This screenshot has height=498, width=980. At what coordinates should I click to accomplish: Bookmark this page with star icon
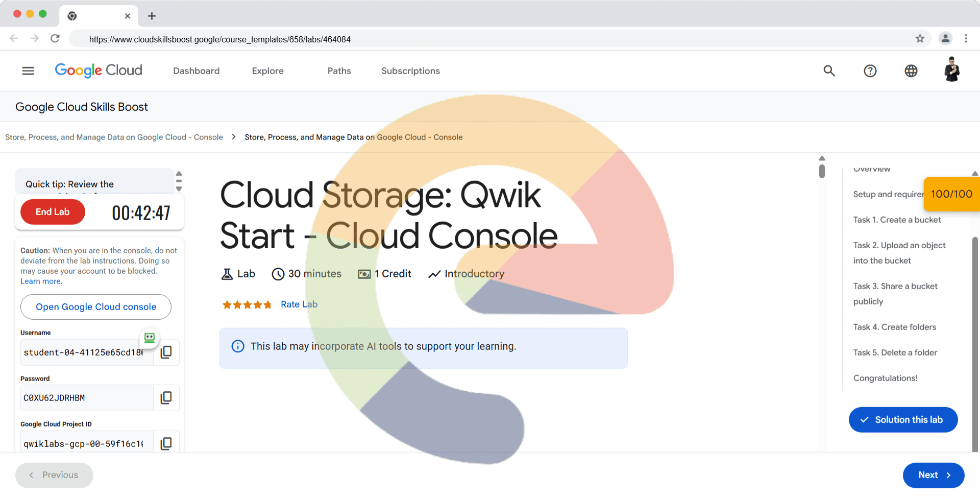point(920,39)
